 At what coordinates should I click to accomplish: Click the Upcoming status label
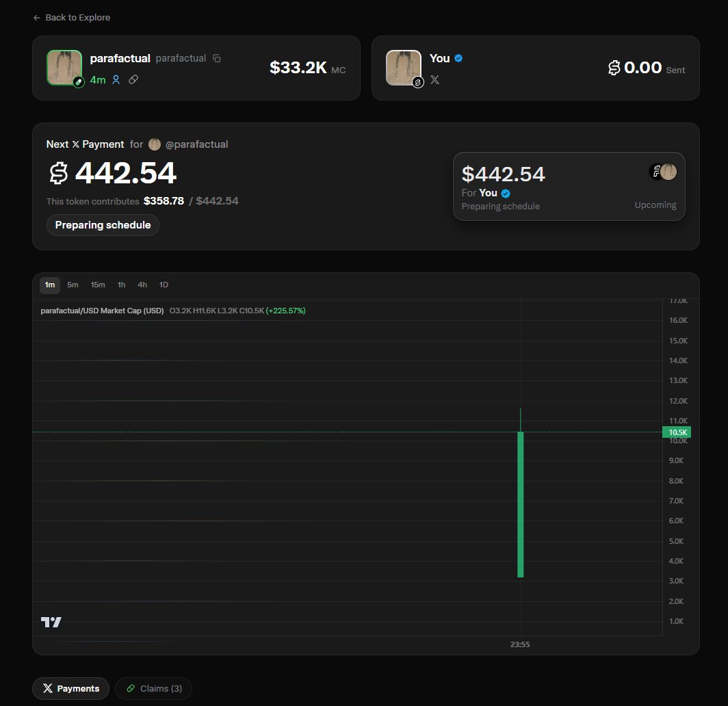point(655,205)
